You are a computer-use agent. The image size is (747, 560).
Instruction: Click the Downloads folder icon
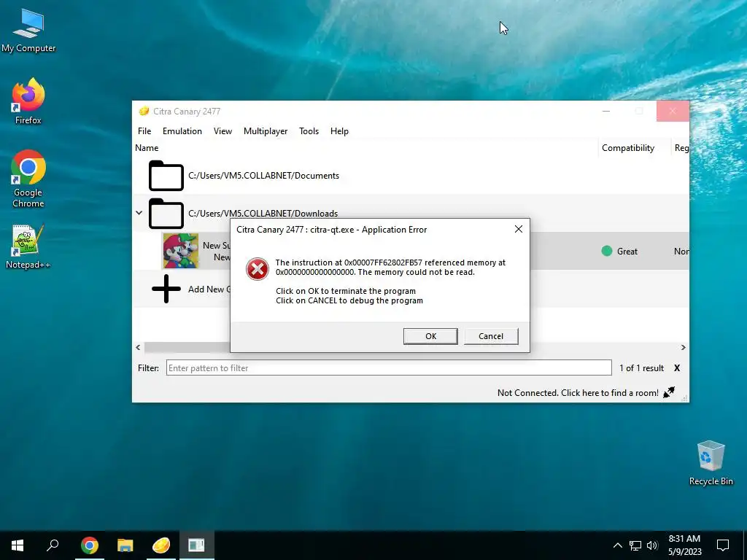point(166,214)
